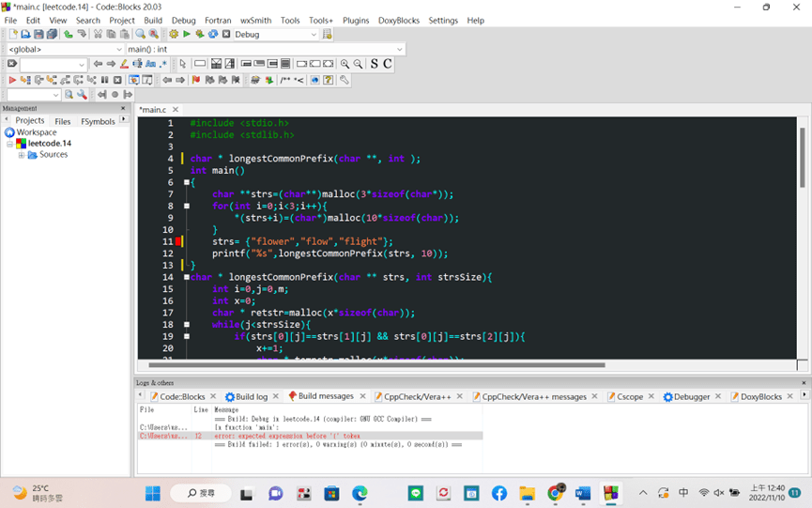Click the editor horizontal scrollbar
Image resolution: width=812 pixels, height=508 pixels.
(375, 365)
